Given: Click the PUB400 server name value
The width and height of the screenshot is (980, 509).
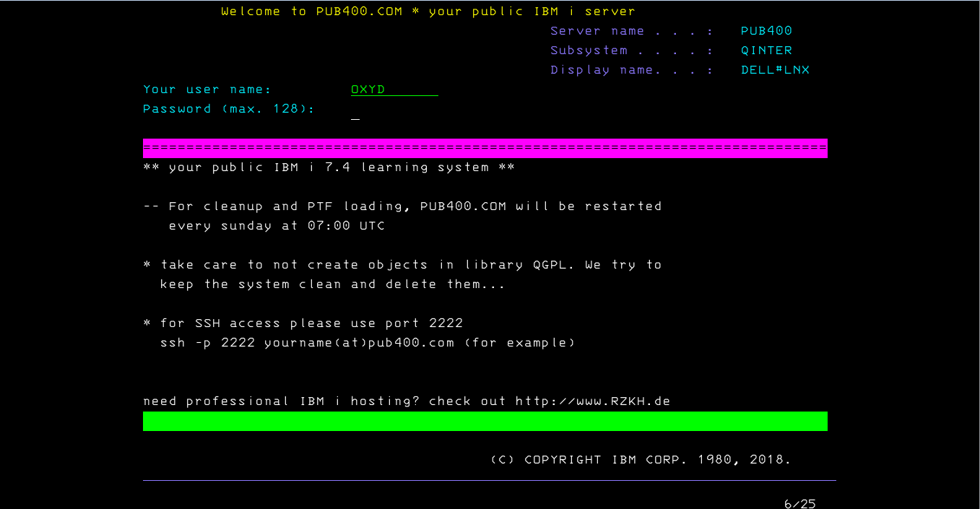Looking at the screenshot, I should point(766,31).
